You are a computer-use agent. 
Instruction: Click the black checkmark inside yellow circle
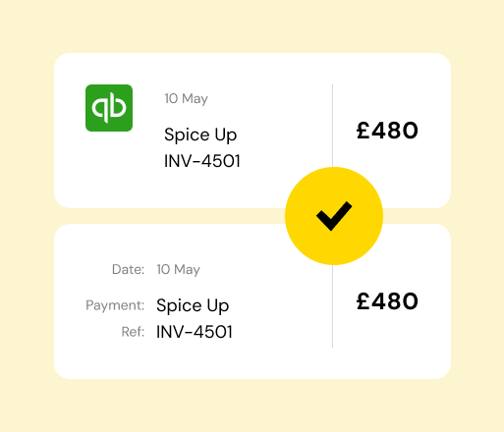pyautogui.click(x=334, y=216)
